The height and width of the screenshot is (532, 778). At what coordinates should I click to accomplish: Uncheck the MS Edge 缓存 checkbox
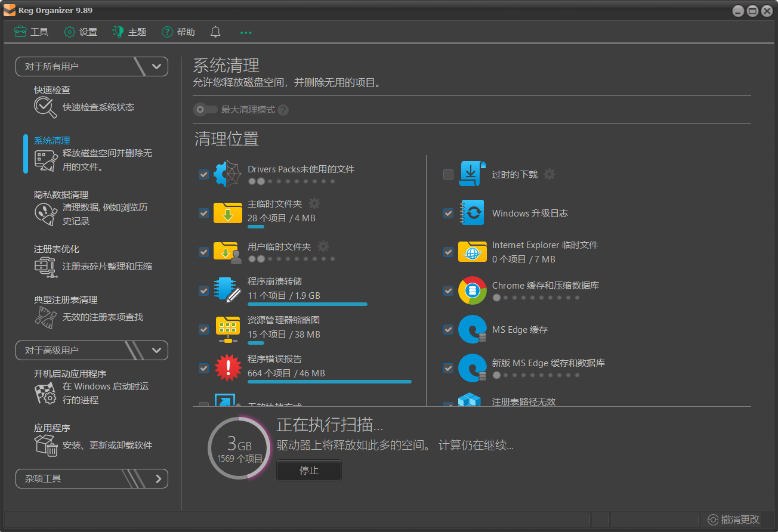point(448,329)
